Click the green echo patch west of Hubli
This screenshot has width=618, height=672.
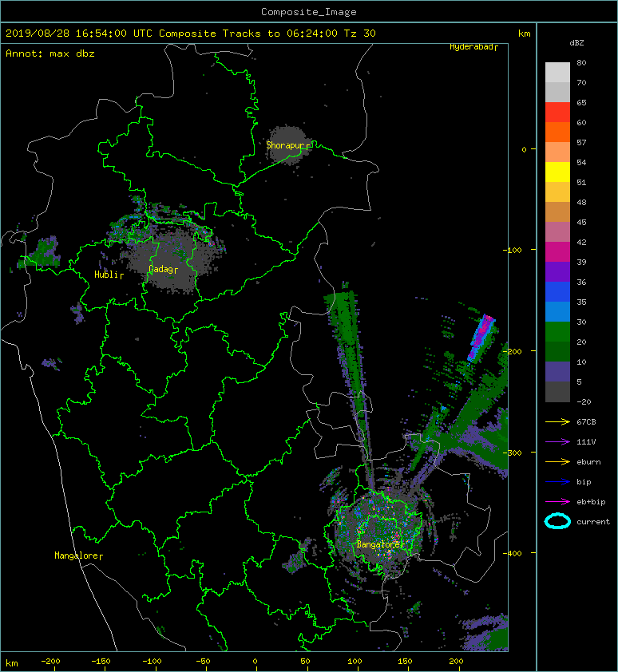pos(42,254)
